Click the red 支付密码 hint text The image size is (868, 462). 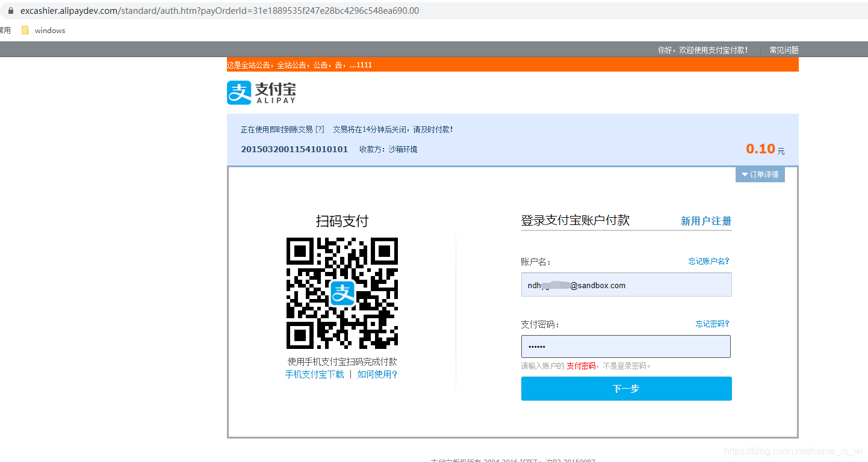tap(581, 366)
